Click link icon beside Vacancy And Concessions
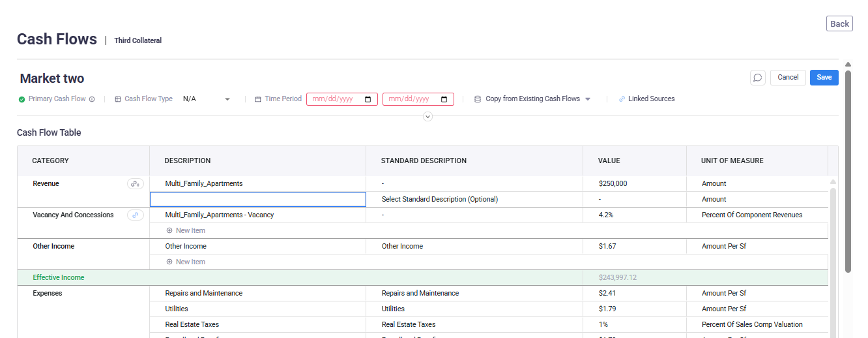 pos(136,215)
